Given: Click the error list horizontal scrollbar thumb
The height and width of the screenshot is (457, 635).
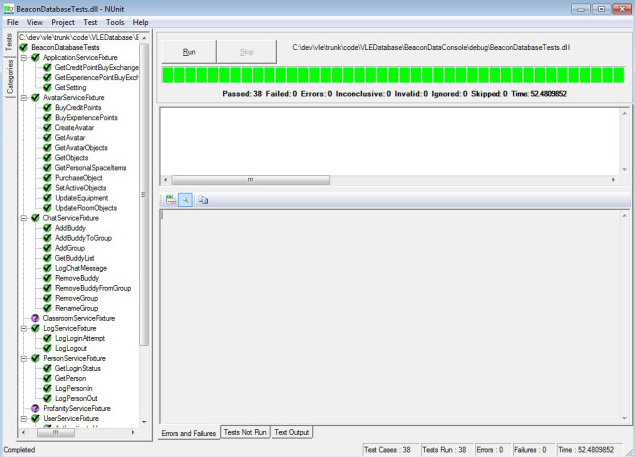Looking at the screenshot, I should coord(251,180).
